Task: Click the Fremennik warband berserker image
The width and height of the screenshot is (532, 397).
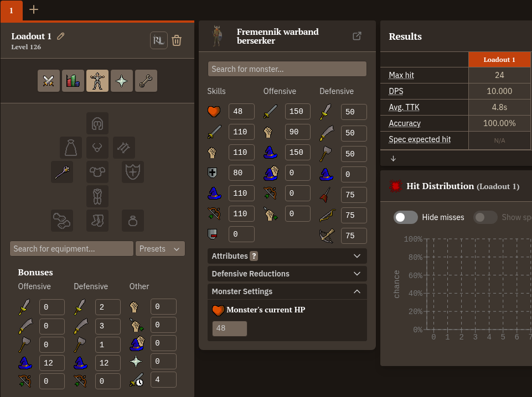Action: (217, 36)
